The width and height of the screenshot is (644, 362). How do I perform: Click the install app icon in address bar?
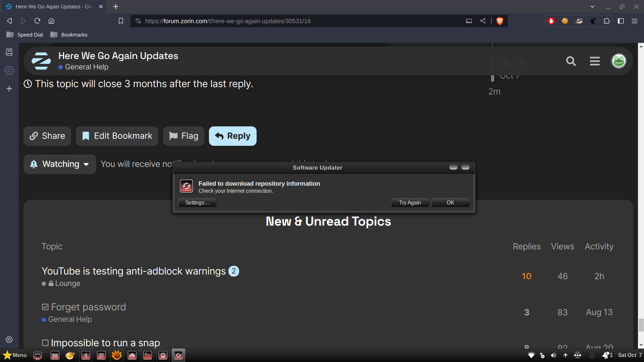coord(469,21)
